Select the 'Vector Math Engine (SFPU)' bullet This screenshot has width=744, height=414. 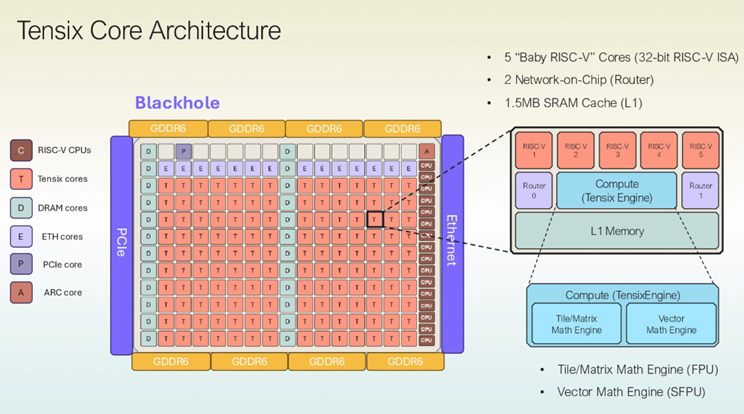[631, 392]
